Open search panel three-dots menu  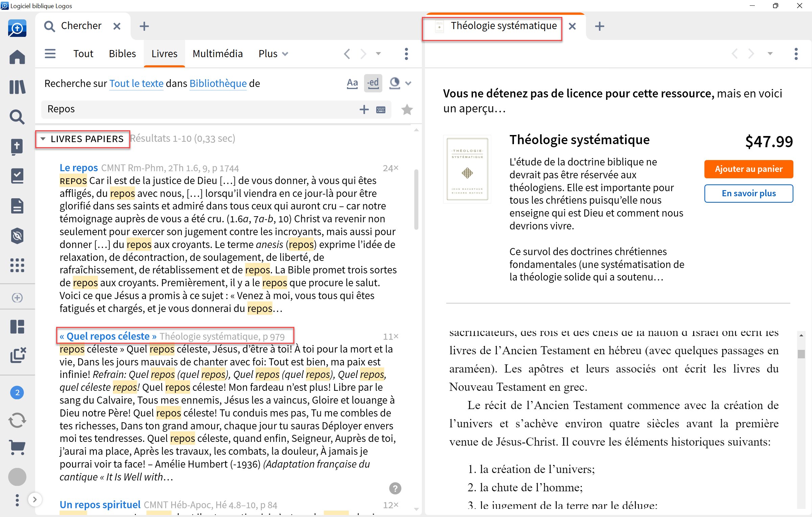[406, 54]
